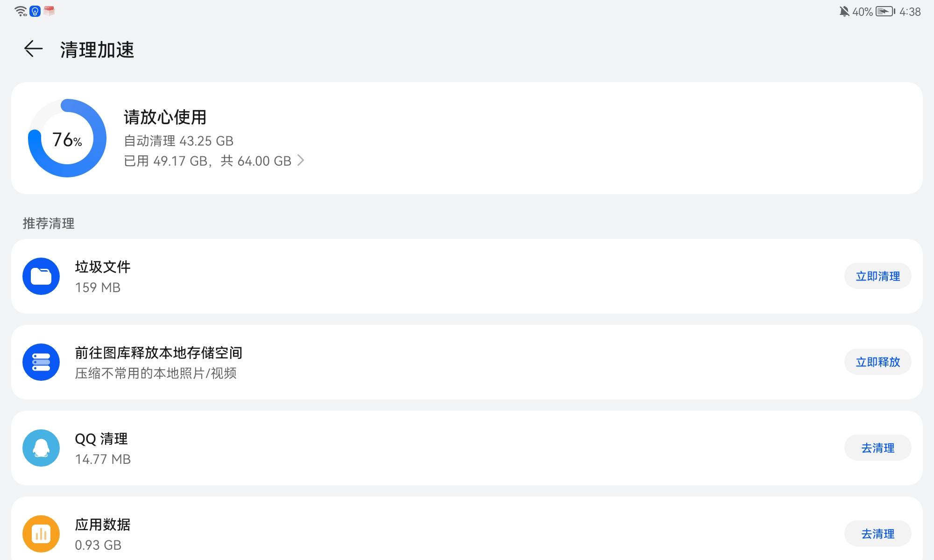Tap the orange app data icon
934x560 pixels.
41,534
